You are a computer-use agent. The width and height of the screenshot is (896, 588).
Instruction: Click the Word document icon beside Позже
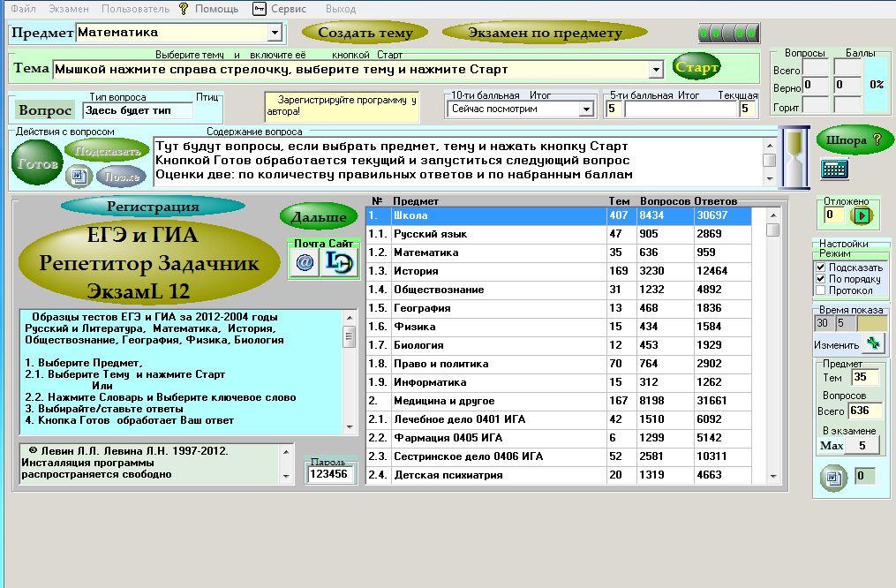coord(79,176)
